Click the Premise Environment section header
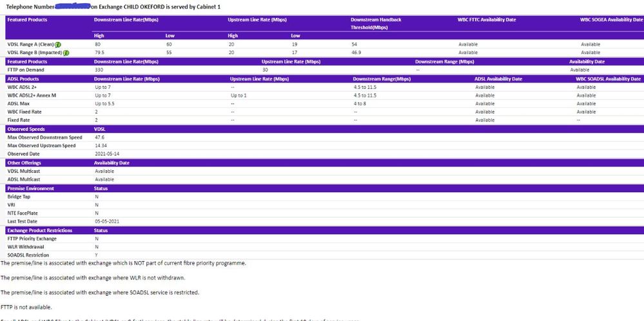The width and height of the screenshot is (644, 321). pyautogui.click(x=30, y=188)
